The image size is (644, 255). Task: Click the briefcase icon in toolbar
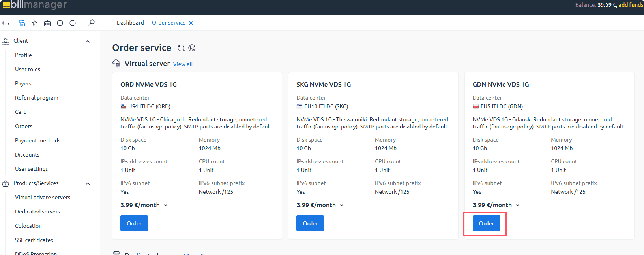[x=47, y=23]
